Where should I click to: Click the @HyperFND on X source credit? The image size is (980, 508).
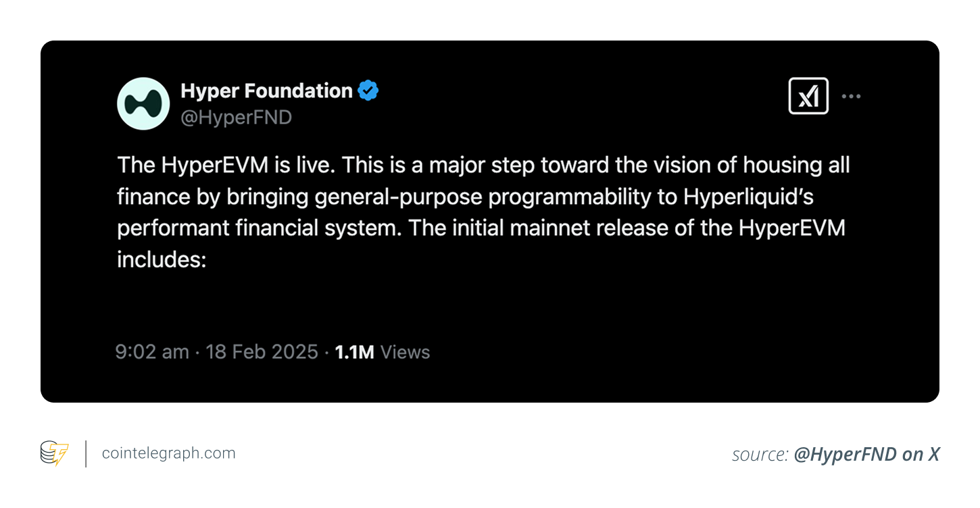(867, 455)
